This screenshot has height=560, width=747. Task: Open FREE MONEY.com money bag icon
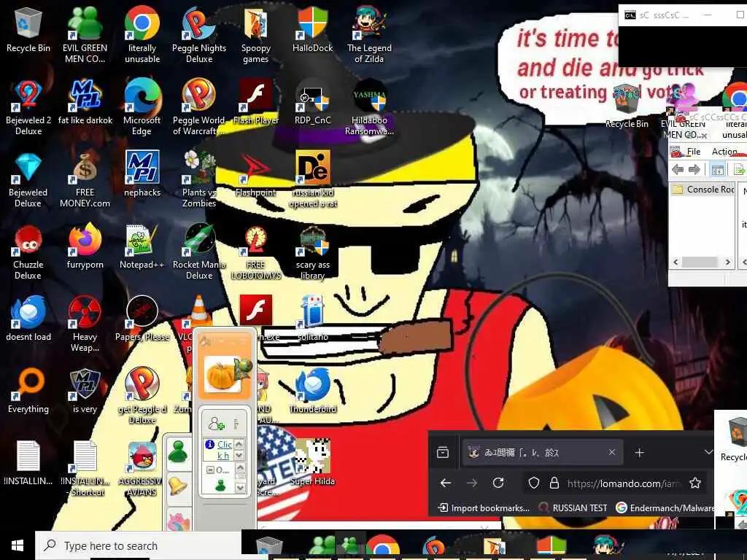pos(85,179)
